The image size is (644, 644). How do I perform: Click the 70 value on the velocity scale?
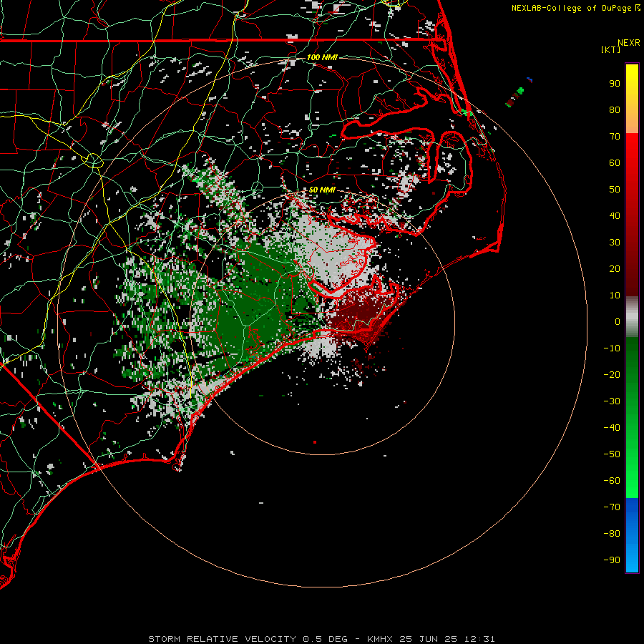615,137
